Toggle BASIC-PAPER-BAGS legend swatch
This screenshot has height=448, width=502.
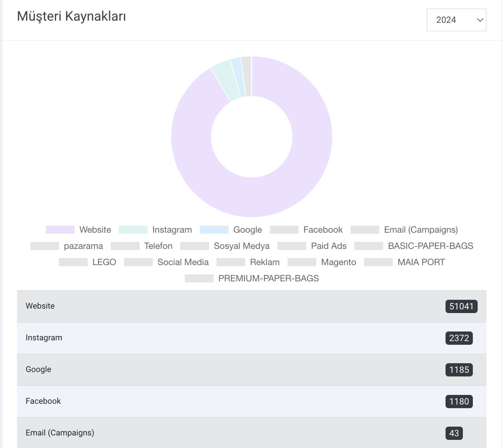coord(369,246)
